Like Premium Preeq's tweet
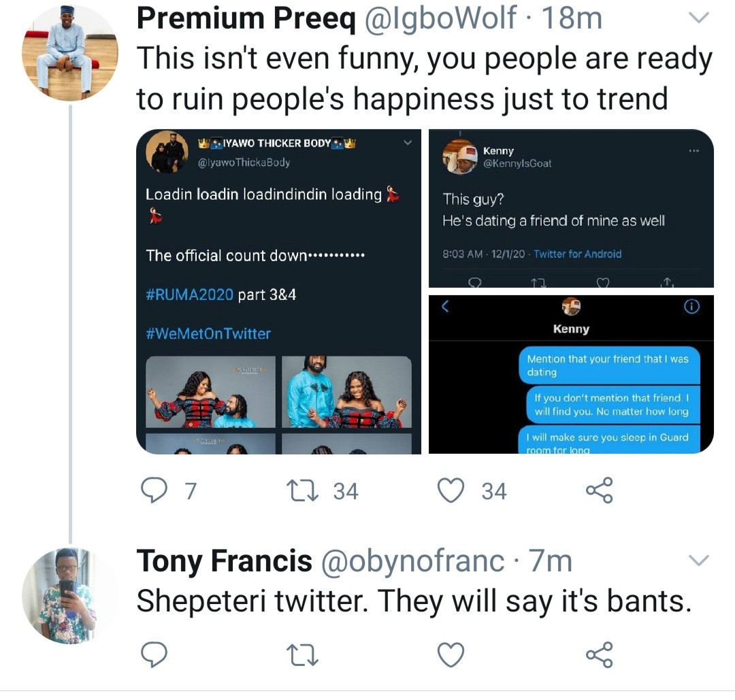 [451, 490]
